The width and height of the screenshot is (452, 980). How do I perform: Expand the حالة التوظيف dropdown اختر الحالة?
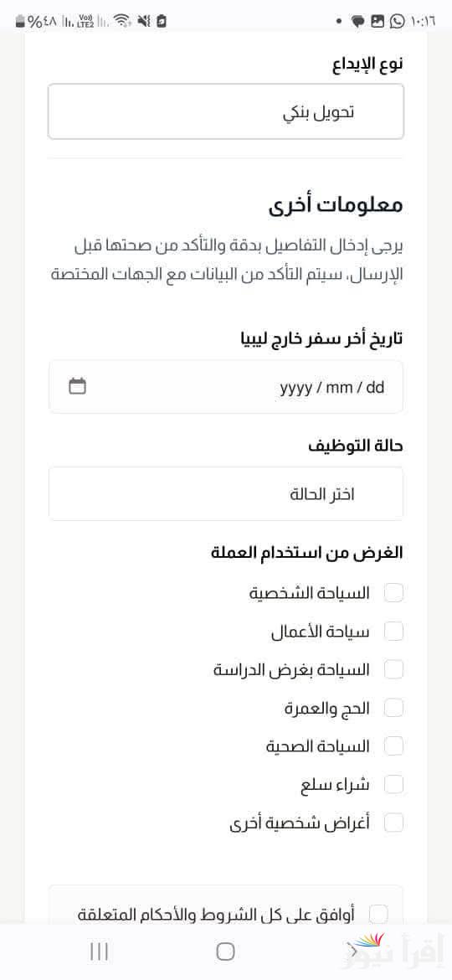[226, 493]
